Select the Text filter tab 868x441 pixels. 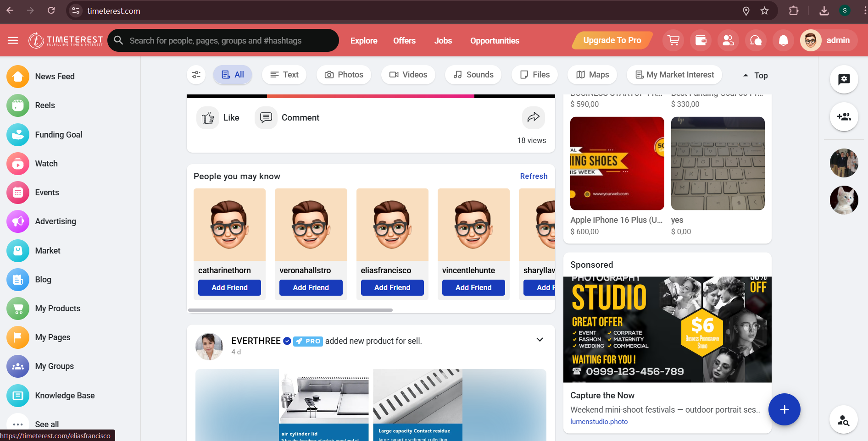tap(284, 75)
